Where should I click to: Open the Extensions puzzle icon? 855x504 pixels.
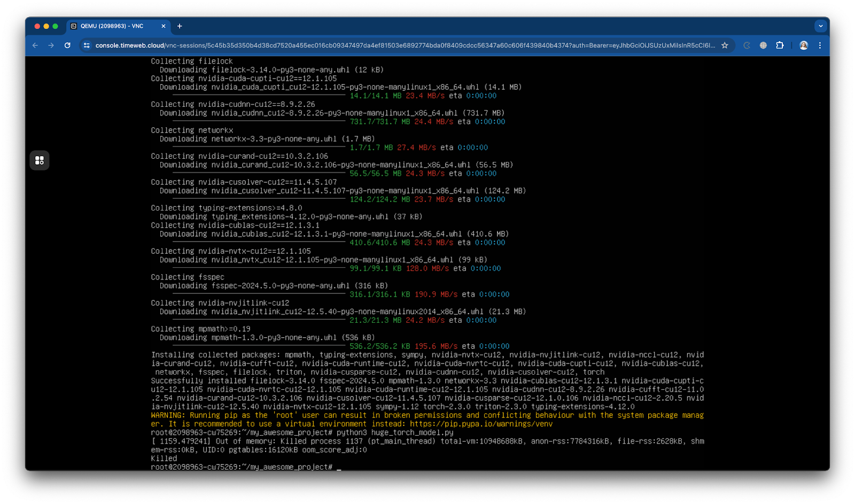click(780, 45)
